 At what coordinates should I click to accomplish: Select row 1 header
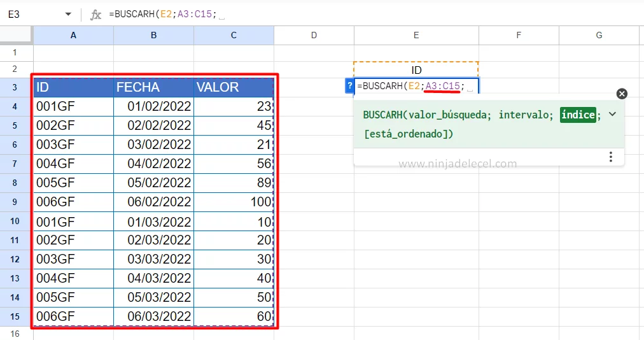click(x=15, y=53)
